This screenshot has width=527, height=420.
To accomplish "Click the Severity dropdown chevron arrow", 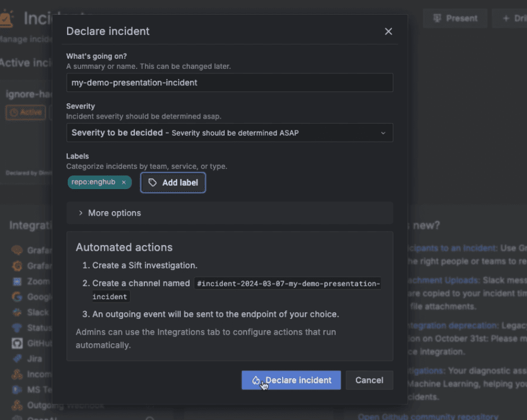I will click(383, 133).
